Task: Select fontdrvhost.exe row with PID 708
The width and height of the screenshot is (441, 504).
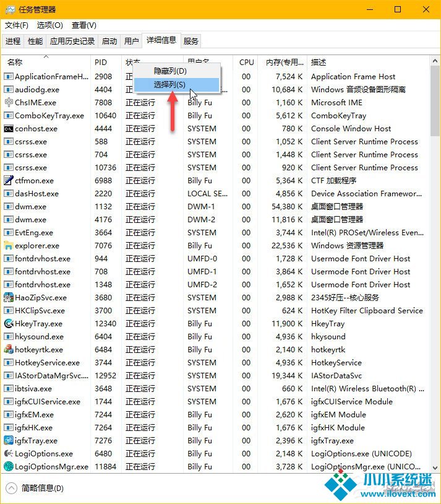Action: click(215, 272)
